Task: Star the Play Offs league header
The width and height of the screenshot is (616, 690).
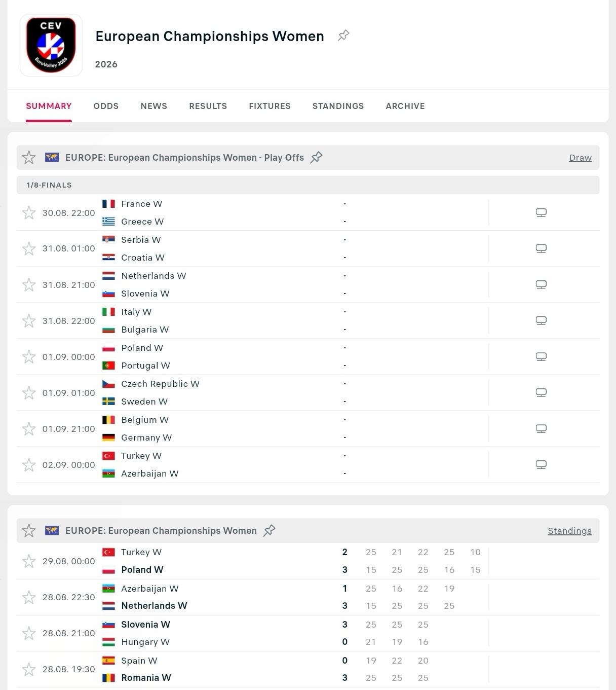Action: pos(29,157)
